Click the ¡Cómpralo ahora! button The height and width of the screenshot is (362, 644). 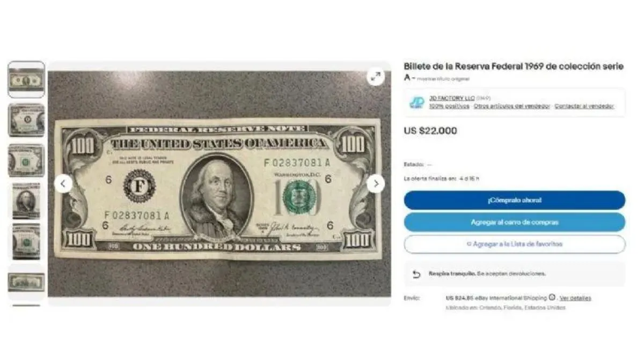coord(515,200)
